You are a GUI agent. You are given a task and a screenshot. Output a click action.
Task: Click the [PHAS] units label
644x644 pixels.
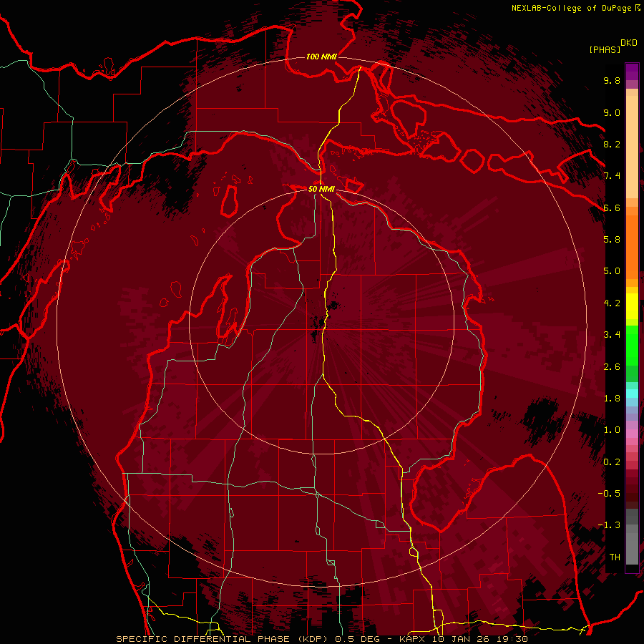[x=605, y=49]
